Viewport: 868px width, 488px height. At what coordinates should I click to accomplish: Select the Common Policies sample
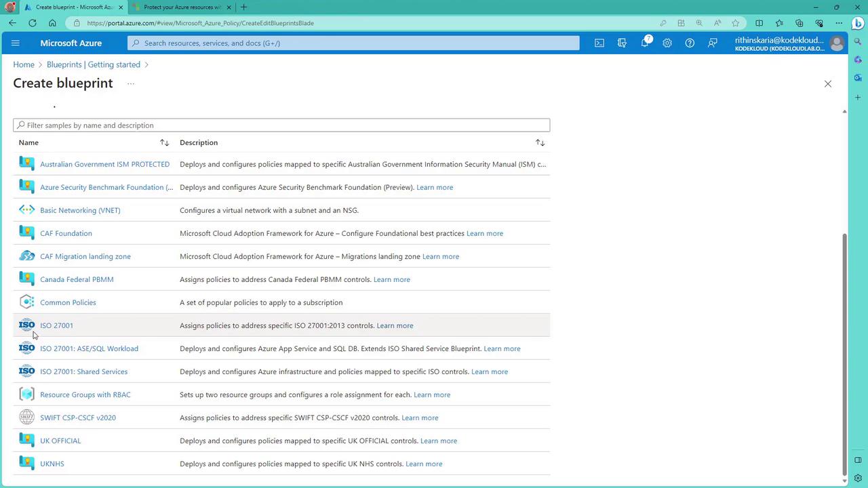point(68,302)
